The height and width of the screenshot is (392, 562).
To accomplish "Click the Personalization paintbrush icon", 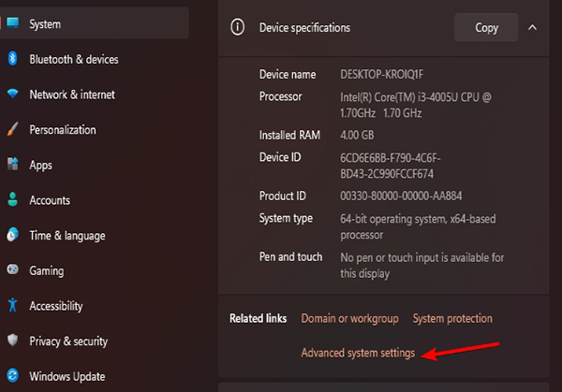I will [12, 130].
